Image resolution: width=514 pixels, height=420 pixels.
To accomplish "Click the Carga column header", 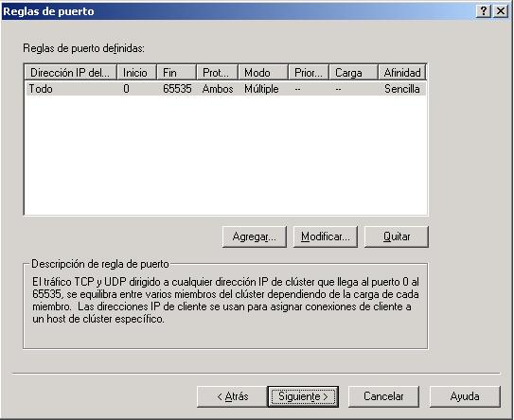I will (353, 73).
